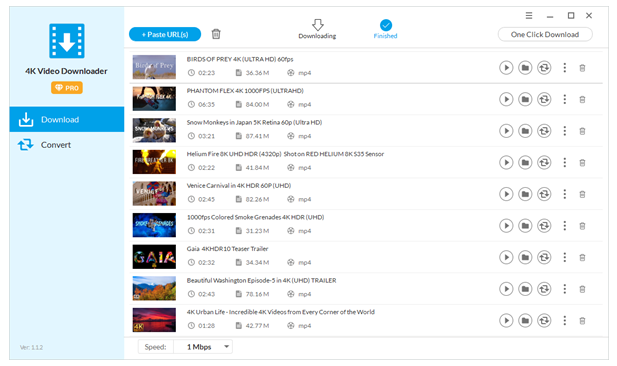This screenshot has height=366, width=617.
Task: Remove the Helium Fire 8K entry
Action: [582, 163]
